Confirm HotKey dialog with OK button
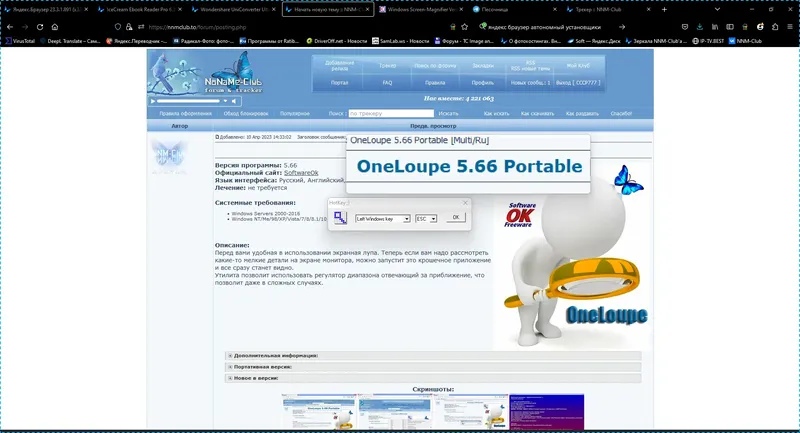 coord(456,217)
